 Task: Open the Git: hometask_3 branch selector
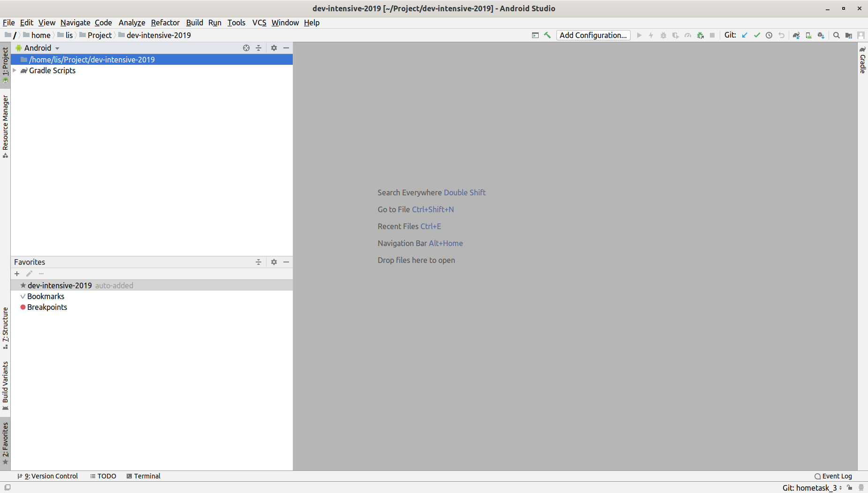tap(812, 487)
